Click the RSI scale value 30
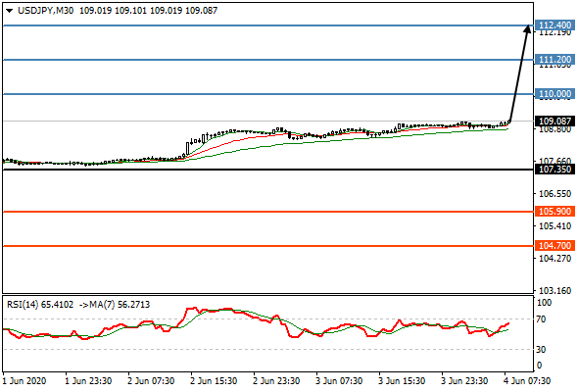The width and height of the screenshot is (578, 392). coord(541,349)
